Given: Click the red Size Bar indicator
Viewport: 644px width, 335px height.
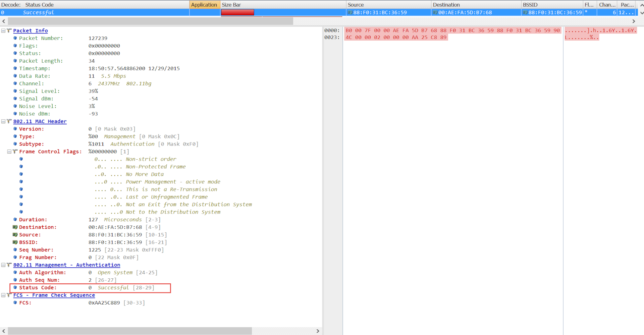Looking at the screenshot, I should pos(237,12).
